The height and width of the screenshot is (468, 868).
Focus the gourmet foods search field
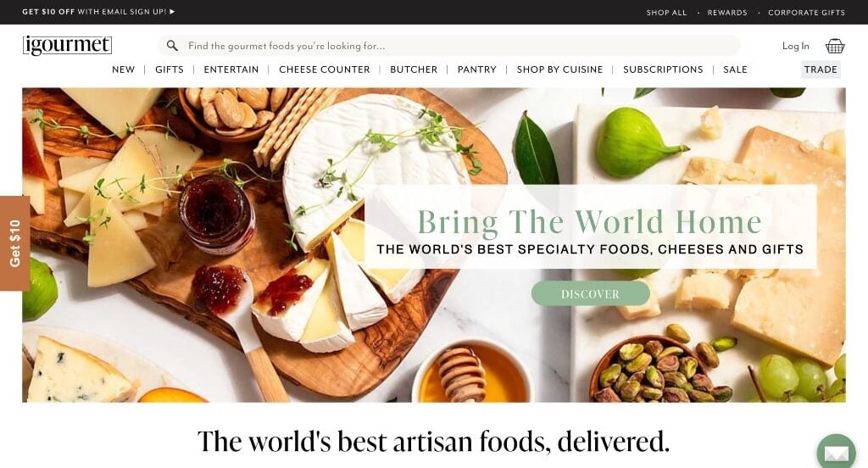tap(448, 46)
